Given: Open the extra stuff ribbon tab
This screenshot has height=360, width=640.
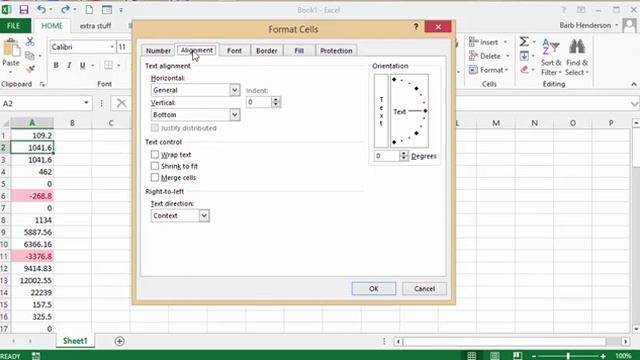Looking at the screenshot, I should pos(96,26).
